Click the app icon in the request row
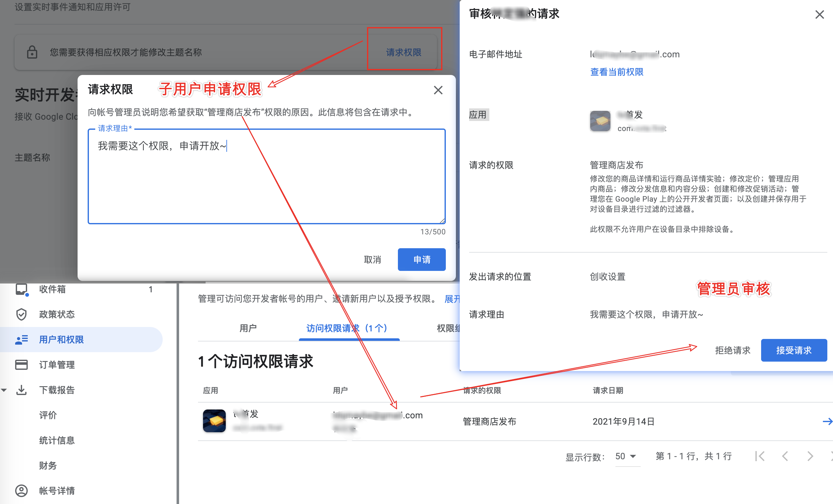Image resolution: width=833 pixels, height=504 pixels. coord(214,421)
